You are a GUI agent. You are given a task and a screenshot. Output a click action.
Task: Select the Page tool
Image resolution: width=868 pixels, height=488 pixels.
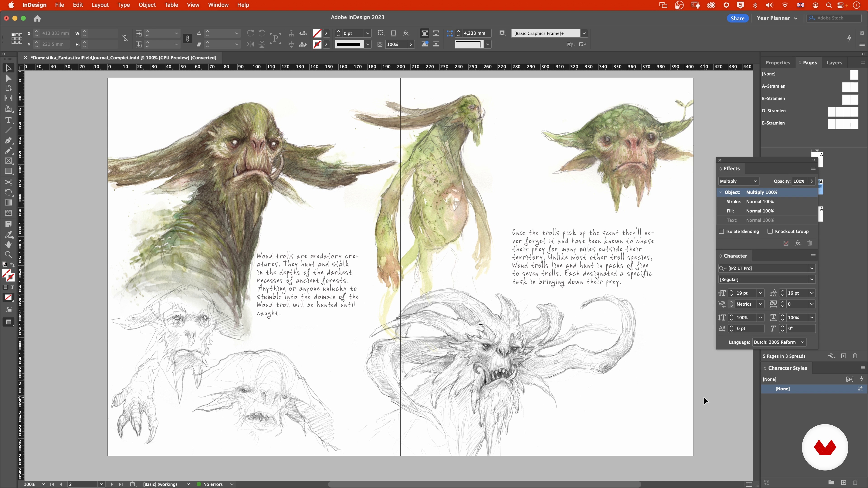8,88
